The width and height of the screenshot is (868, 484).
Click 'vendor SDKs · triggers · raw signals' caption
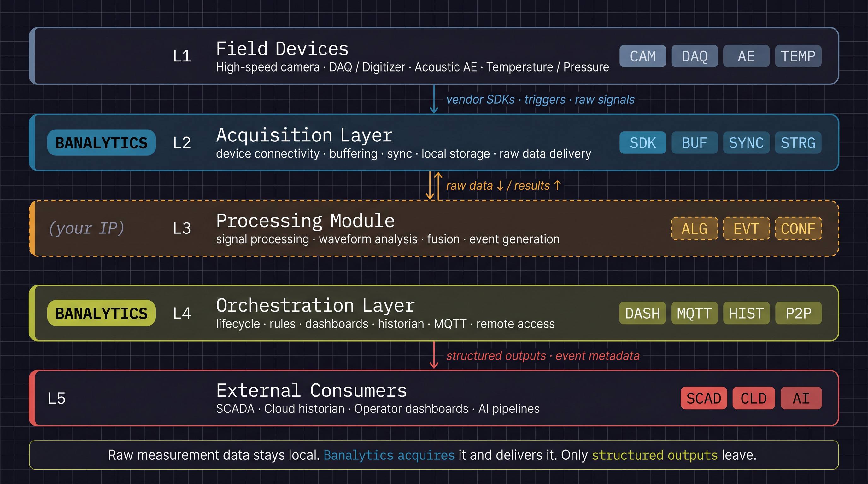pyautogui.click(x=540, y=100)
